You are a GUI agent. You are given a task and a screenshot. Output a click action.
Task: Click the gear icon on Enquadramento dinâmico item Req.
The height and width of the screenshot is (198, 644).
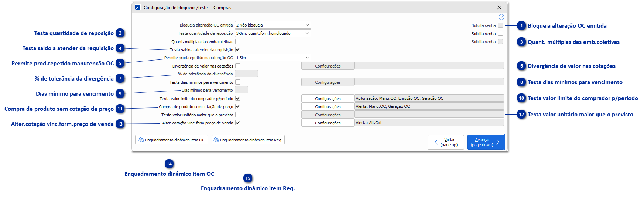pos(216,140)
